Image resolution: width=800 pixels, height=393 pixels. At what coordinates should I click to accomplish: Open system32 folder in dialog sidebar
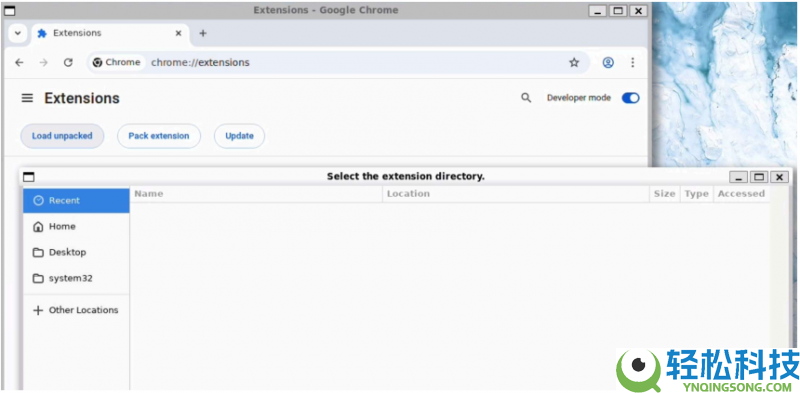(76, 278)
